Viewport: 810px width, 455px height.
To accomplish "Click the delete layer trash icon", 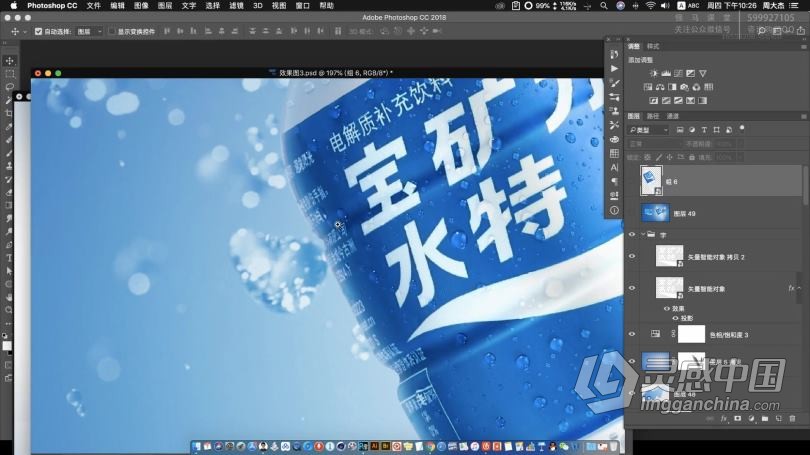I will (792, 418).
